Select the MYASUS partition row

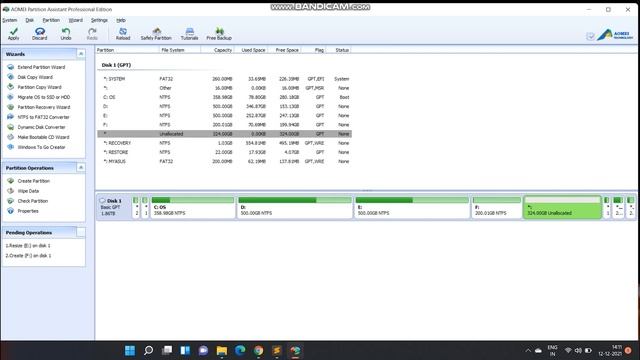pos(224,161)
